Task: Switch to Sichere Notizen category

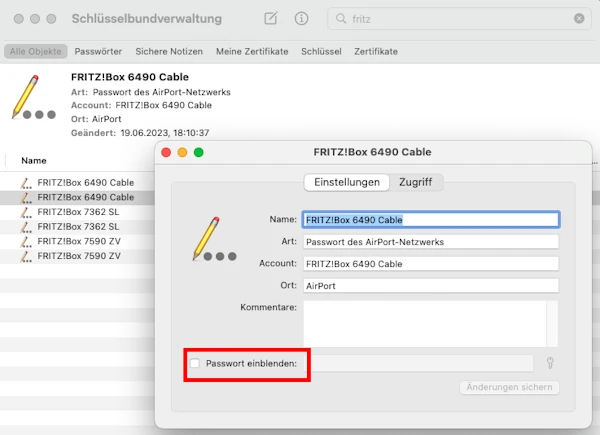Action: [x=169, y=51]
